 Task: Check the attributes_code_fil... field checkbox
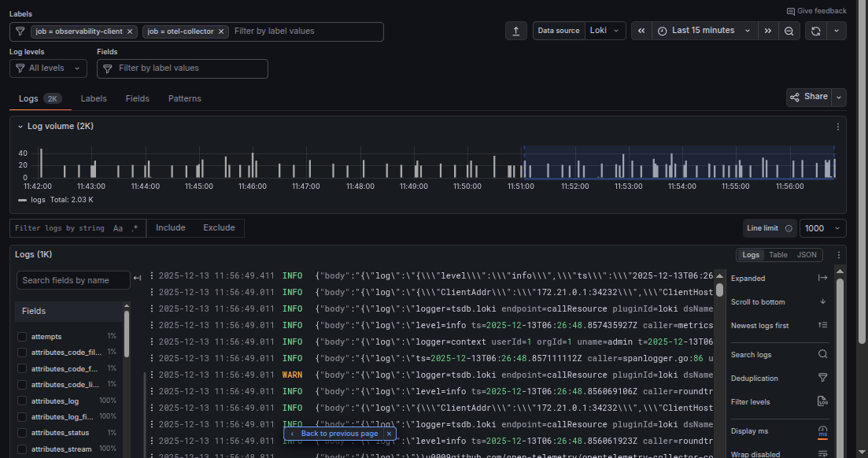point(22,353)
